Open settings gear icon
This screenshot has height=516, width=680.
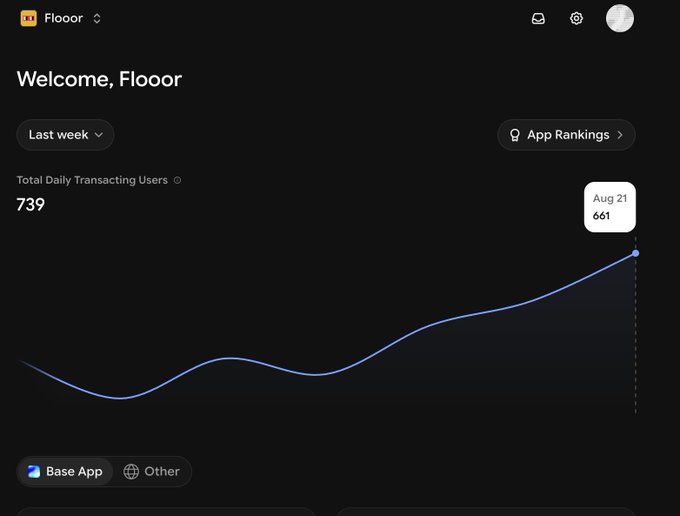(x=576, y=19)
